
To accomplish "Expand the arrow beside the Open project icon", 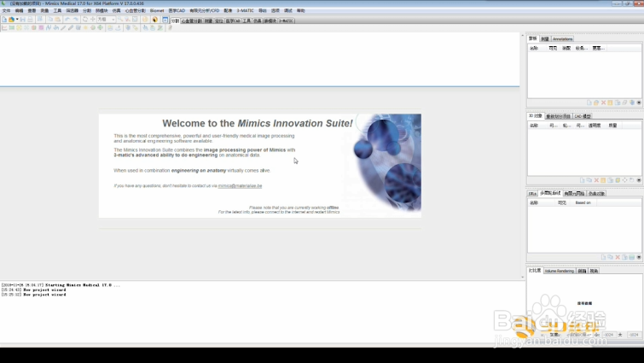I will coord(17,20).
